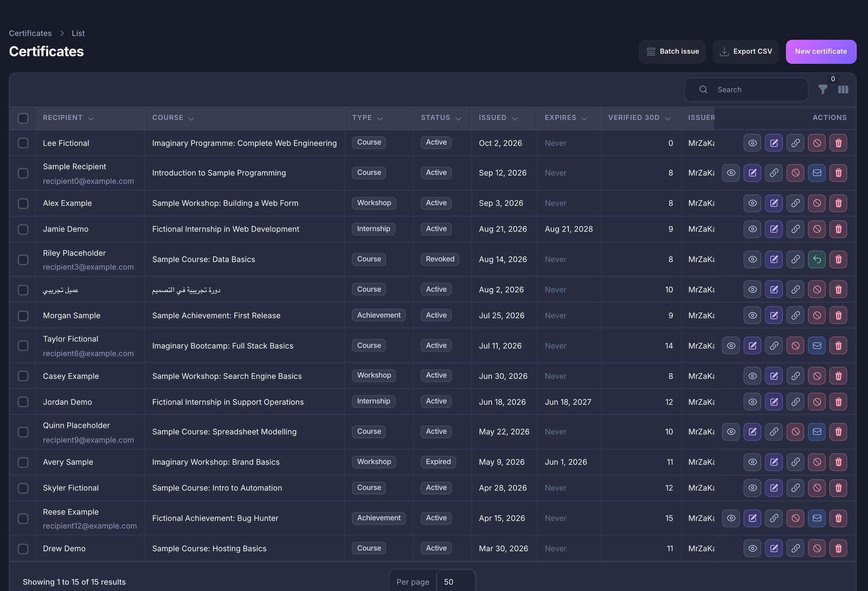Copy link for Jamie Demo's certificate
This screenshot has height=591, width=868.
pyautogui.click(x=795, y=229)
